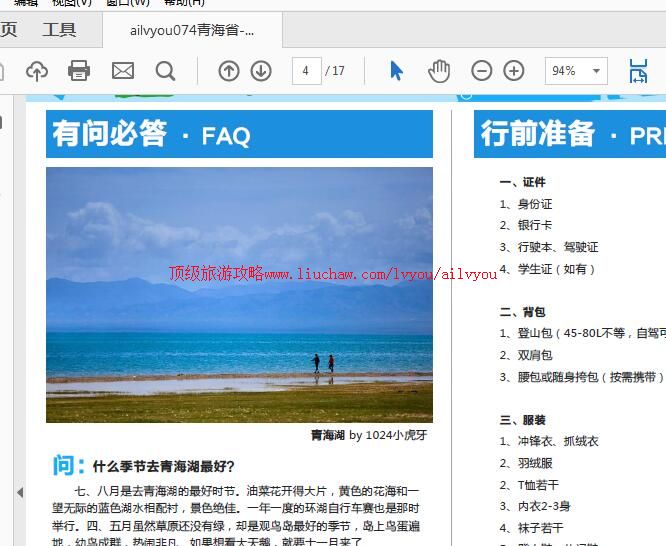
Task: Select the ailvyou074青海省 document tab
Action: pyautogui.click(x=191, y=30)
